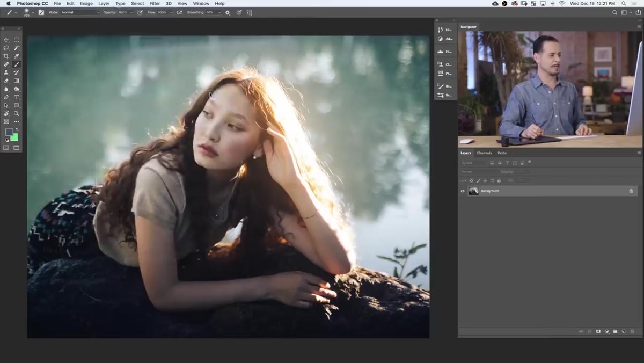The image size is (644, 363).
Task: Select the Crop tool
Action: coord(6,56)
